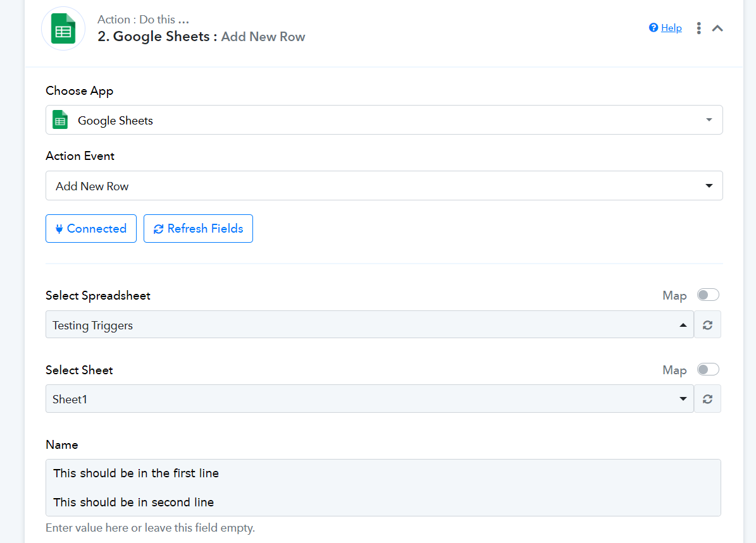Open the three-dot options menu
Image resolution: width=756 pixels, height=543 pixels.
(x=698, y=28)
